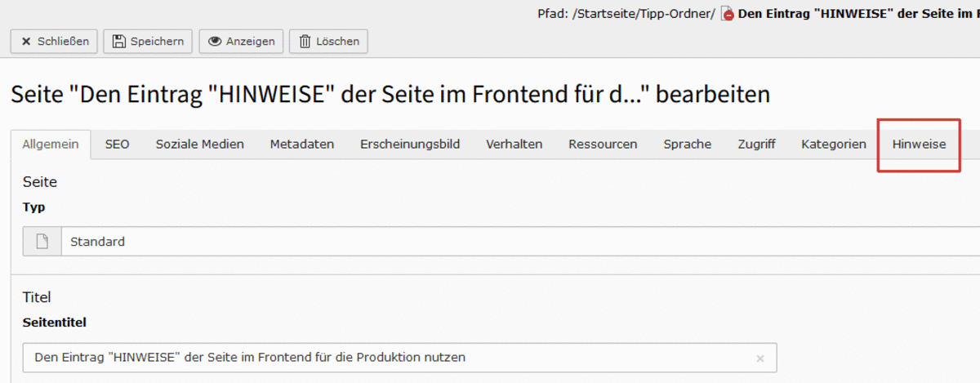980x383 pixels.
Task: Switch to the Allgemein tab
Action: (x=51, y=145)
